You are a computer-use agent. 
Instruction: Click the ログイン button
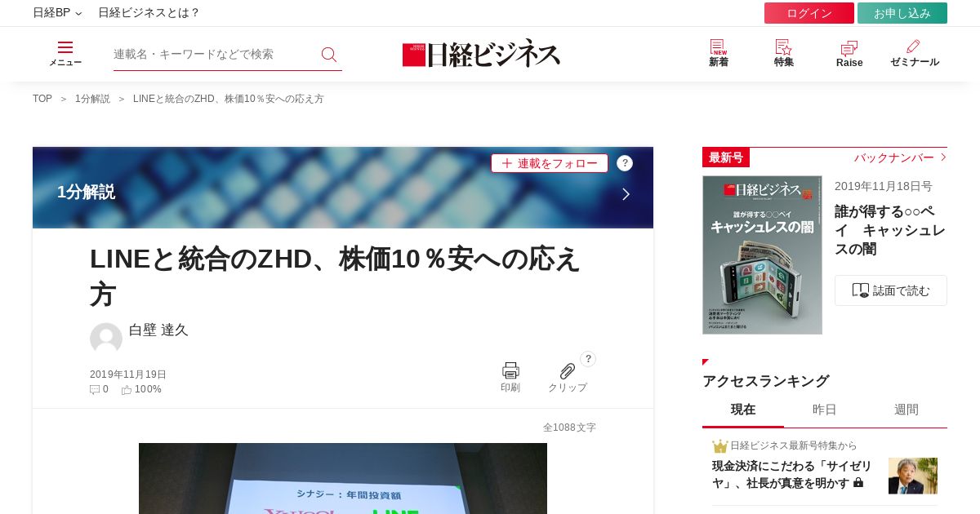point(809,13)
